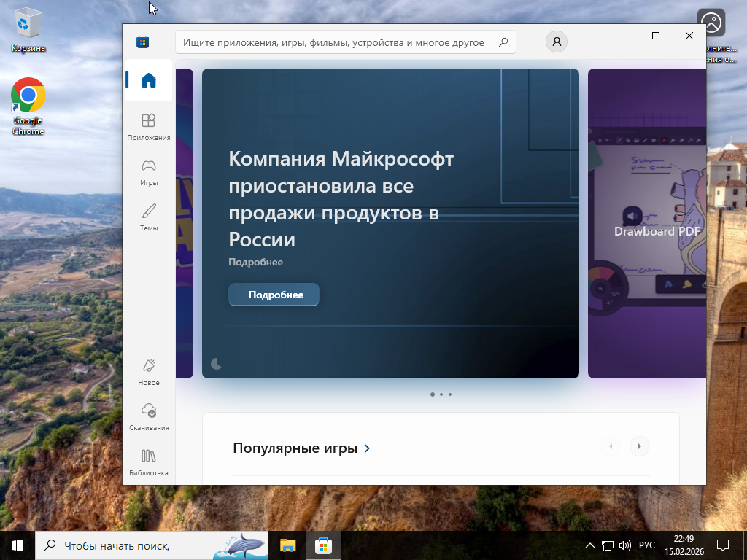Click the Подробнее button on banner

point(274,295)
